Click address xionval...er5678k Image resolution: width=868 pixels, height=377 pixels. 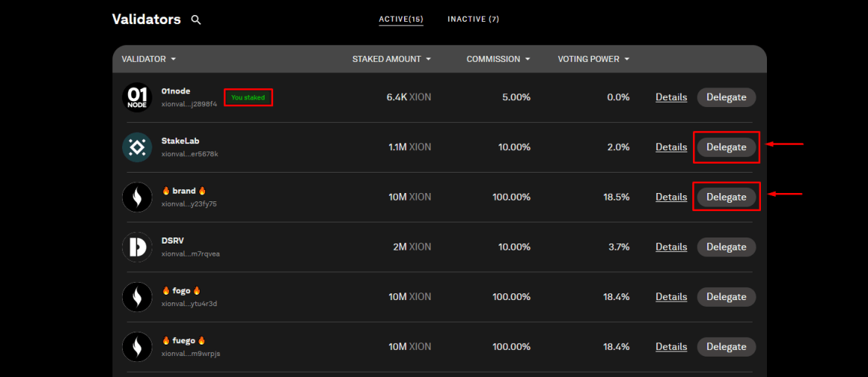point(190,154)
